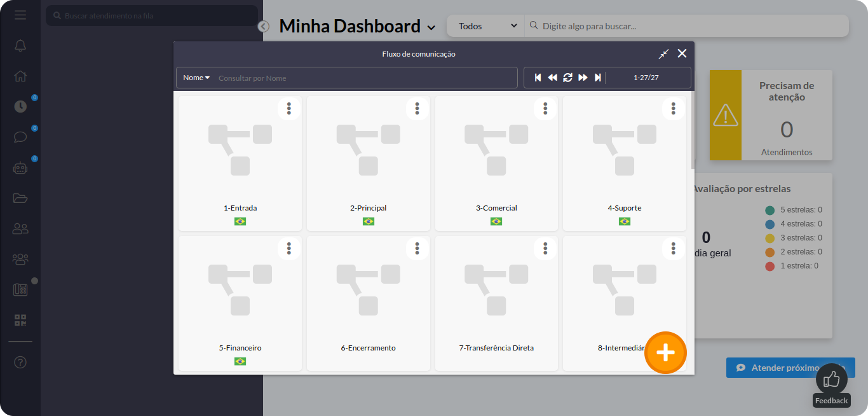The height and width of the screenshot is (416, 868).
Task: Open options menu for 3-Comercial
Action: tap(545, 108)
